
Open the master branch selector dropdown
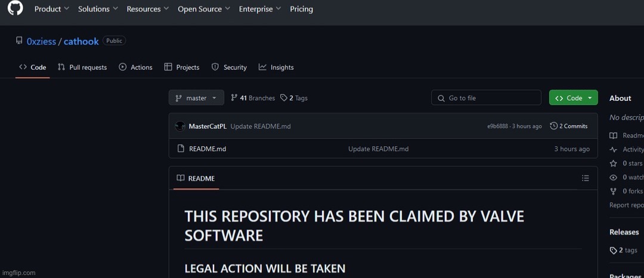pyautogui.click(x=196, y=98)
